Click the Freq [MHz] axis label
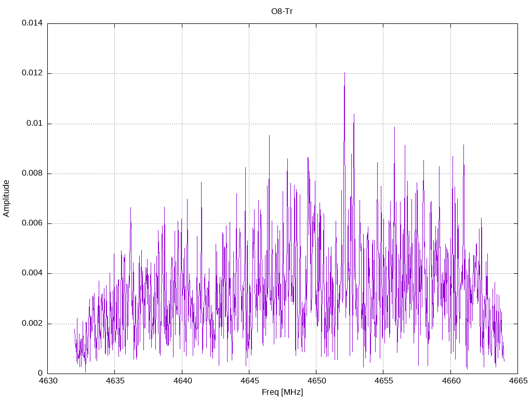Image resolution: width=532 pixels, height=399 pixels. pyautogui.click(x=282, y=392)
